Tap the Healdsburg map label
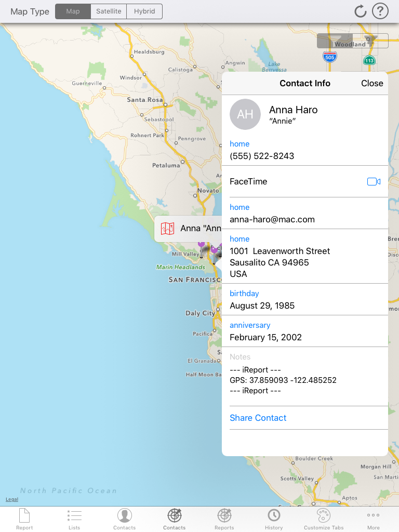The height and width of the screenshot is (532, 399). (x=149, y=52)
